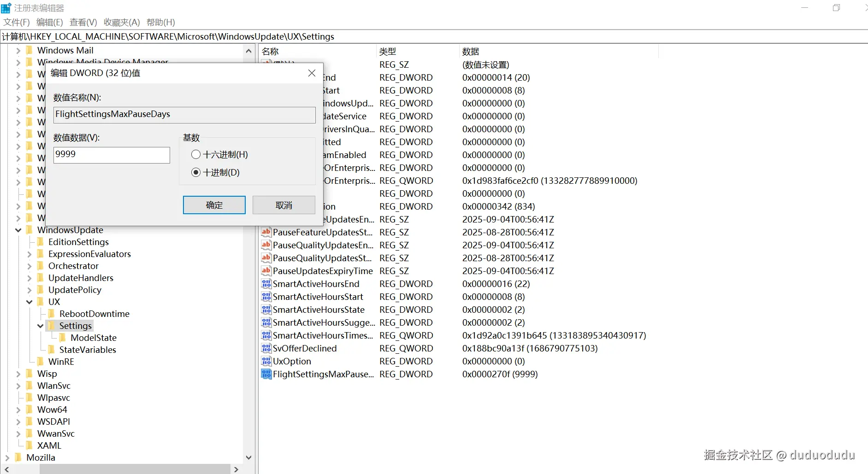
Task: Click the registry path address bar
Action: (x=434, y=36)
